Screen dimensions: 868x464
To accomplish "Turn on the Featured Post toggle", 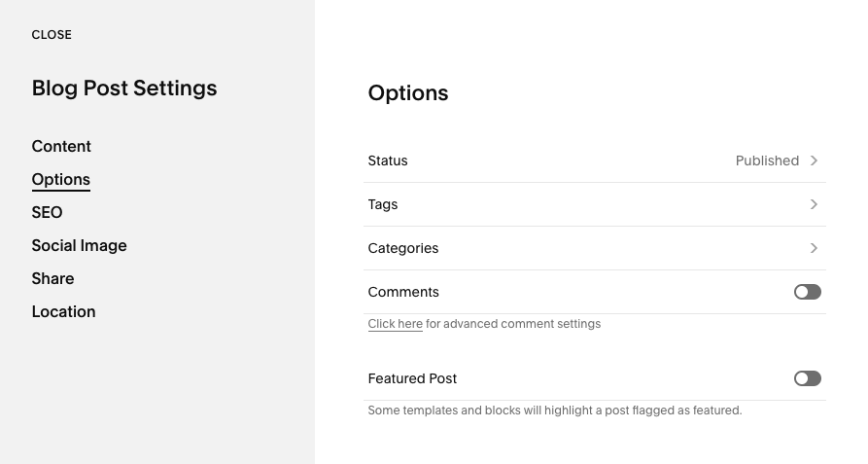I will tap(808, 378).
